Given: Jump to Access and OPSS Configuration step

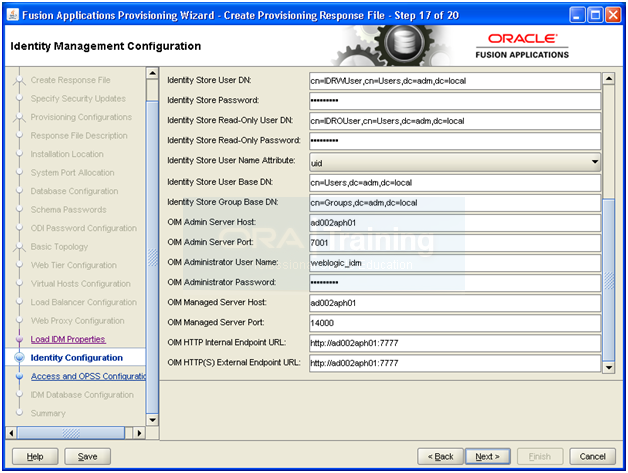Looking at the screenshot, I should [88, 376].
